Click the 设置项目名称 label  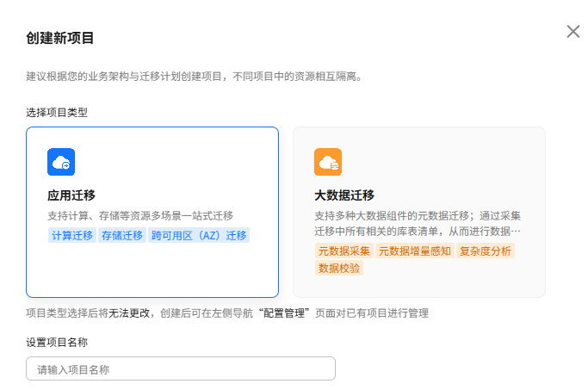(57, 343)
